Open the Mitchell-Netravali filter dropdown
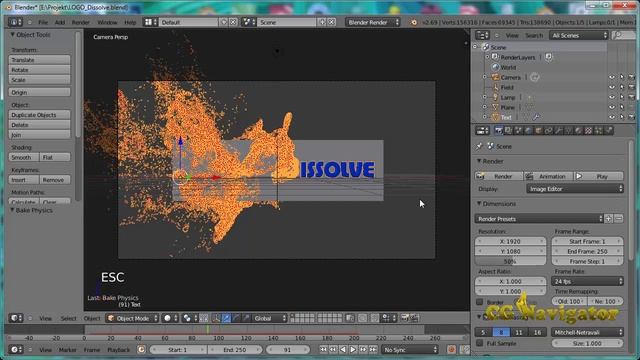Viewport: 640px width, 360px height. click(x=587, y=332)
